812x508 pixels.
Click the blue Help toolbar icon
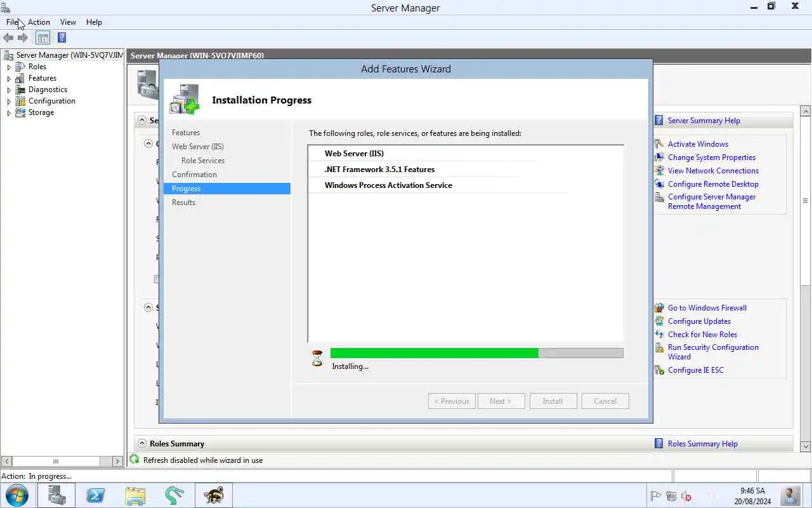point(62,38)
